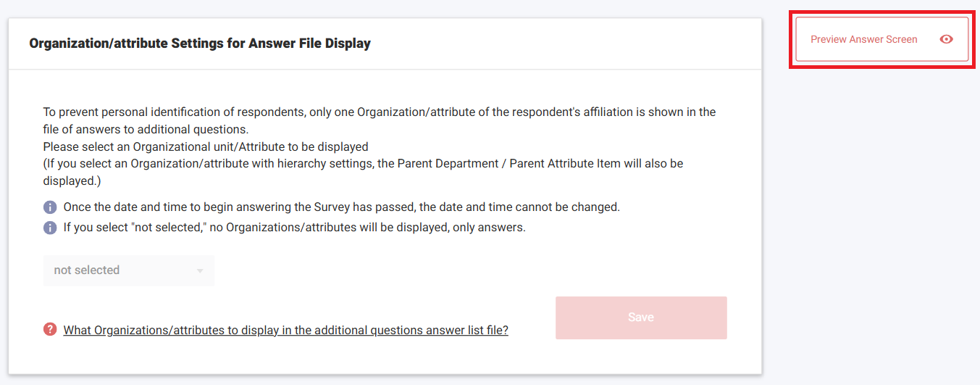
Task: Follow the "What Organizations/attributes to display" help link
Action: pos(285,330)
